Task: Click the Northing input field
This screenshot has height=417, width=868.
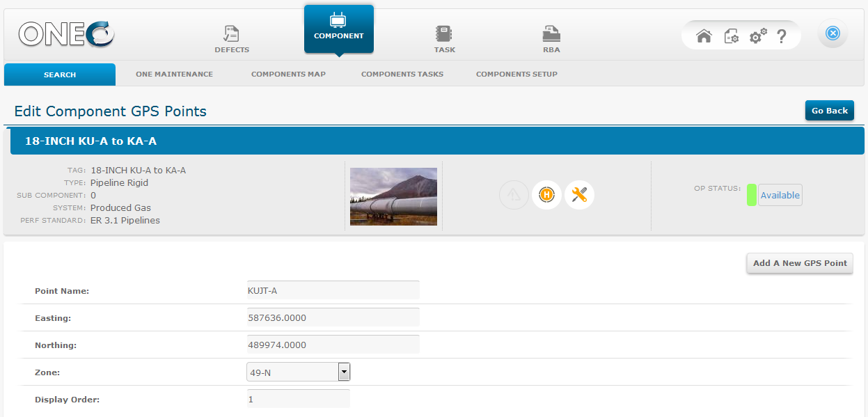Action: (333, 345)
